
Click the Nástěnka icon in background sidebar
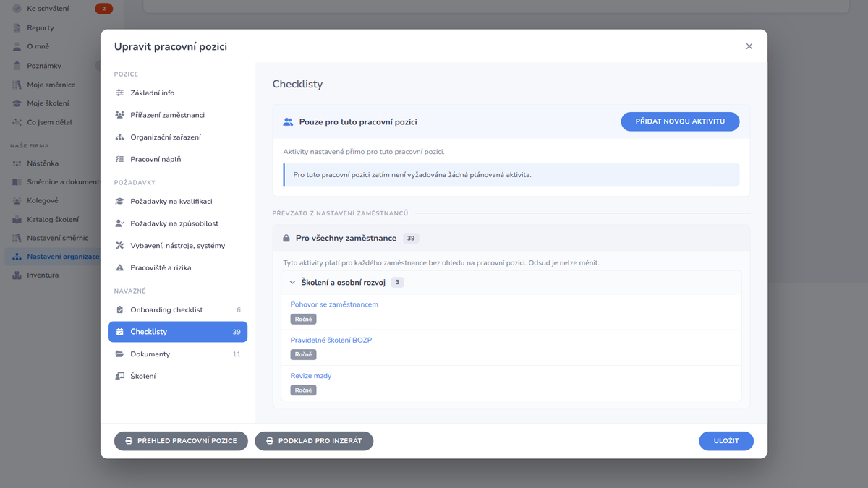(17, 163)
